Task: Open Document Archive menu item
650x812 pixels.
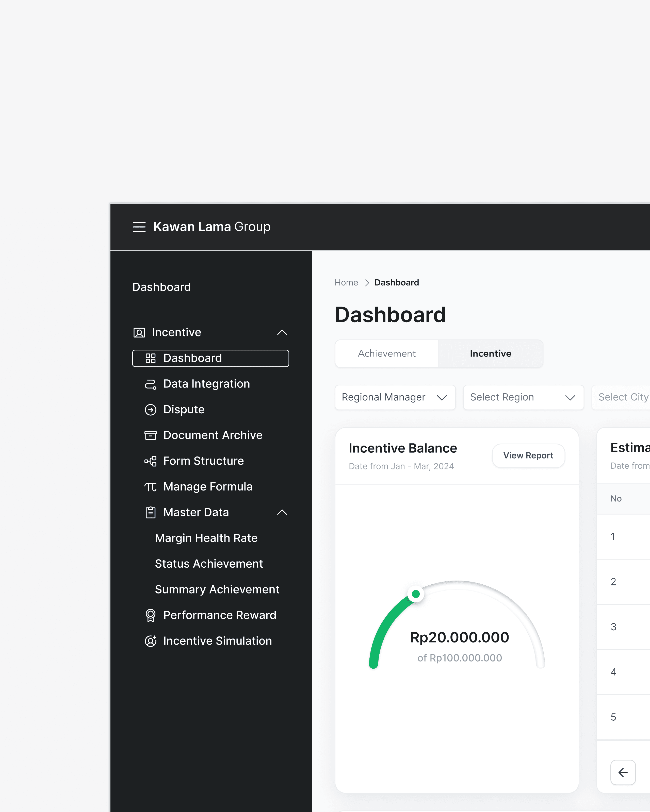Action: (x=213, y=435)
